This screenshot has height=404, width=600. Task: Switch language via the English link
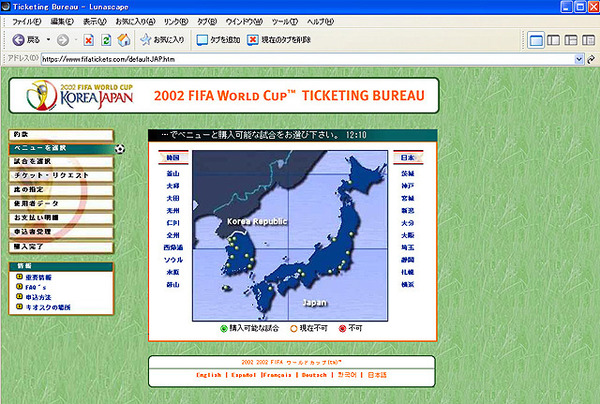pyautogui.click(x=209, y=375)
